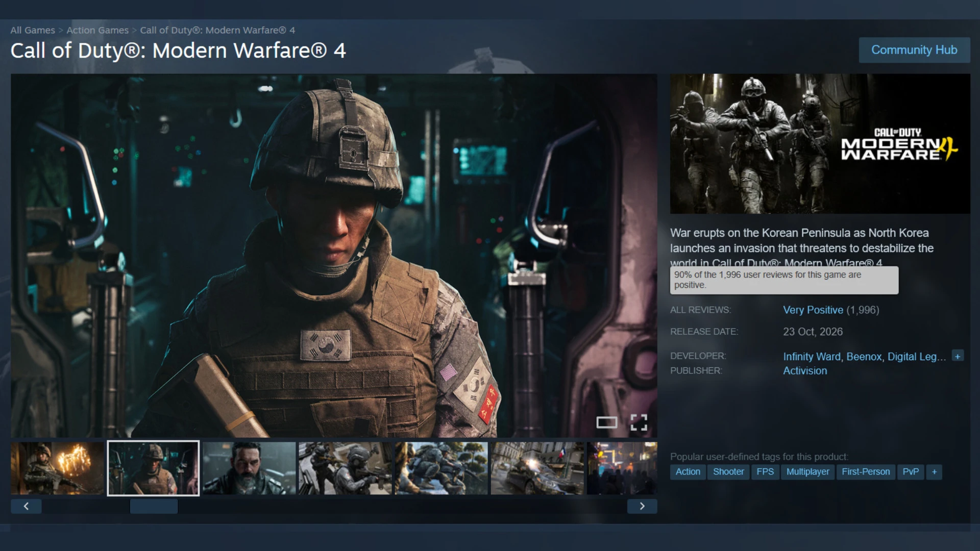Browse the First-Person tag
This screenshot has width=980, height=551.
coord(865,472)
